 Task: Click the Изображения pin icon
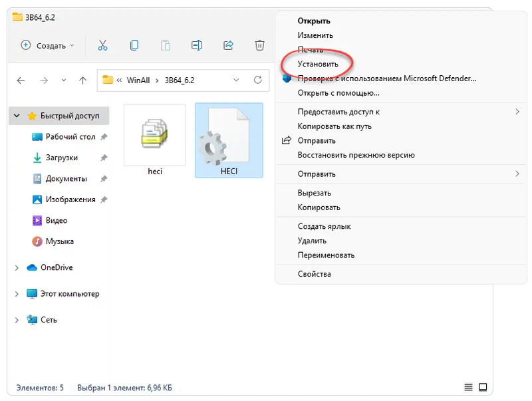click(104, 200)
